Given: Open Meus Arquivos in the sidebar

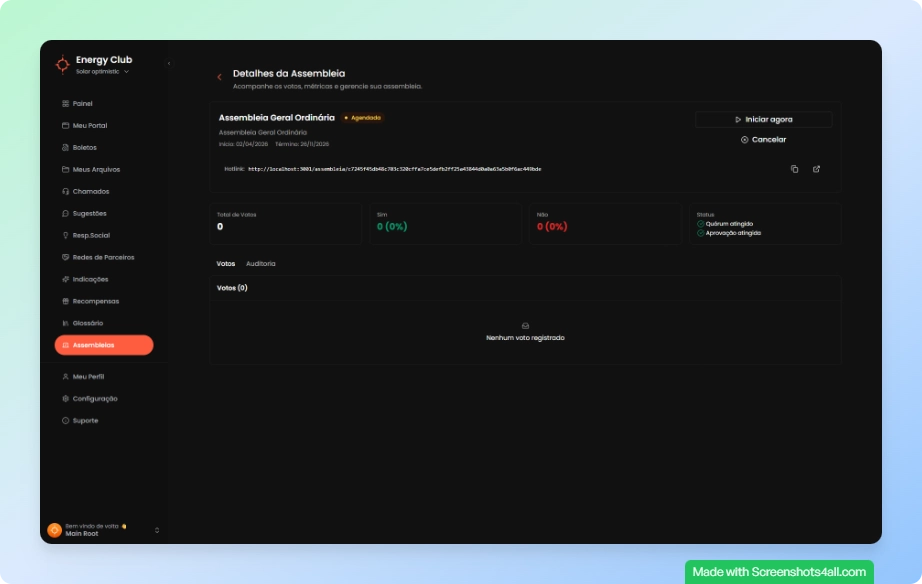Looking at the screenshot, I should click(96, 169).
